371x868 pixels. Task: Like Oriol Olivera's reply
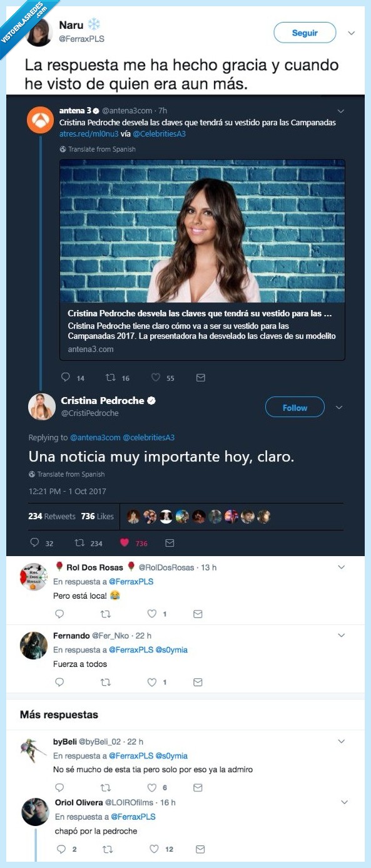click(x=154, y=849)
